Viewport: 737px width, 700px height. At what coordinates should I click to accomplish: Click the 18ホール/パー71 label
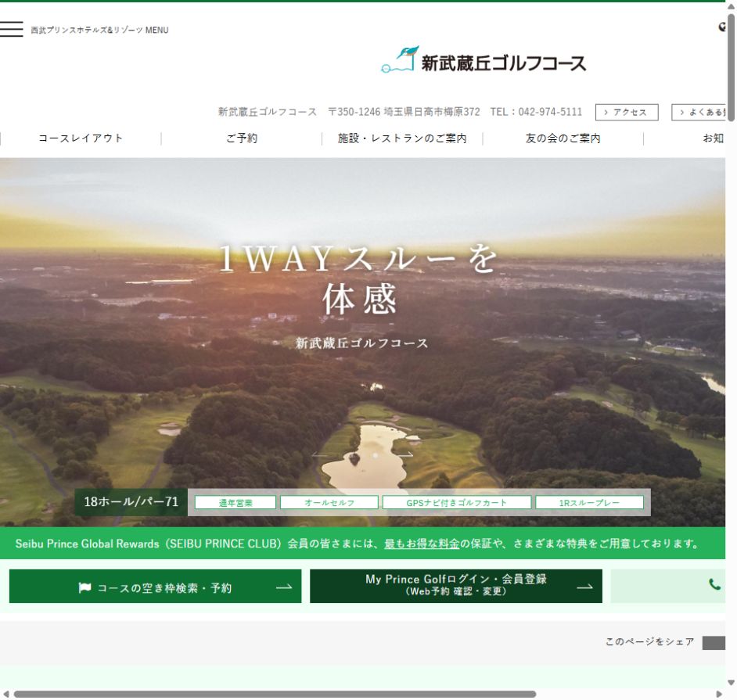tap(131, 502)
